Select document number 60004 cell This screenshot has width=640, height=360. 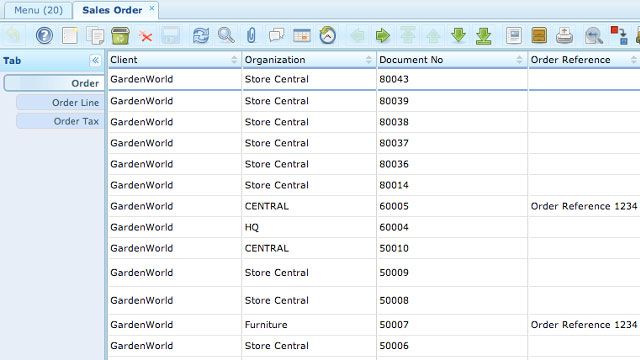452,227
